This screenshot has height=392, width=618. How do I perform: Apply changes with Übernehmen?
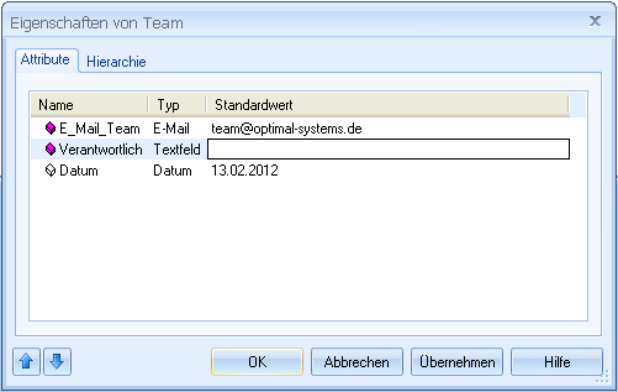coord(457,362)
